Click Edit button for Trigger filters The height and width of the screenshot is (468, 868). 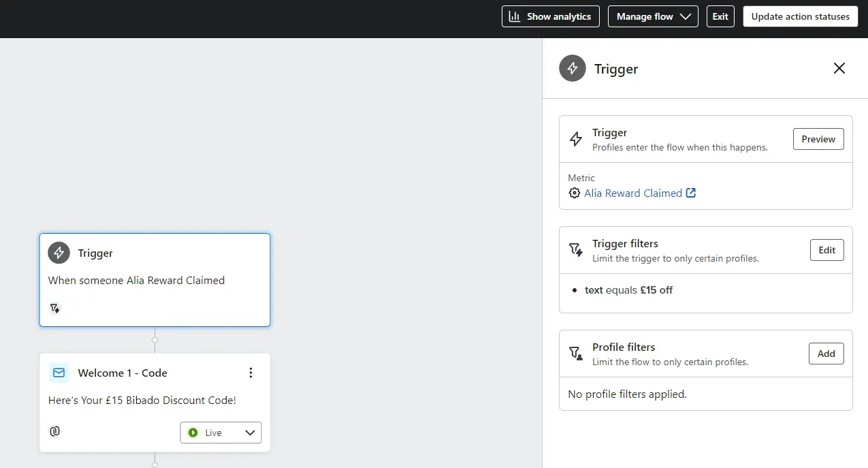tap(827, 250)
